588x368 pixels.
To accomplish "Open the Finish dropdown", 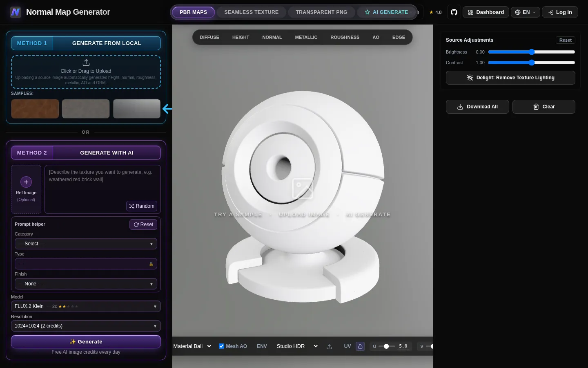I will (86, 284).
